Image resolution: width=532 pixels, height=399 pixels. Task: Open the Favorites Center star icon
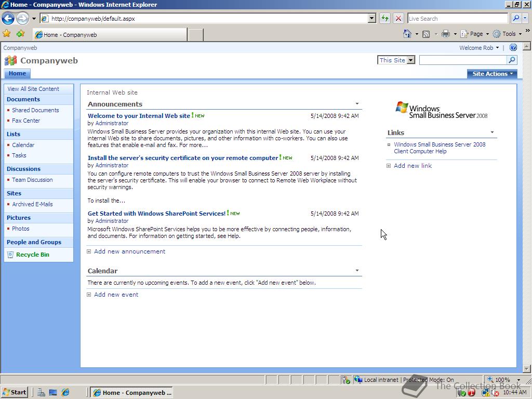point(6,34)
